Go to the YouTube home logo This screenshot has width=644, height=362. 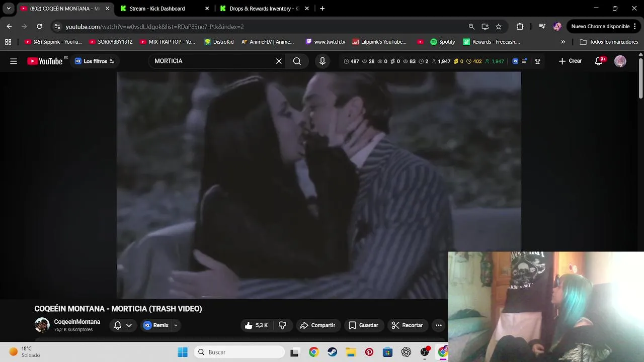click(45, 61)
